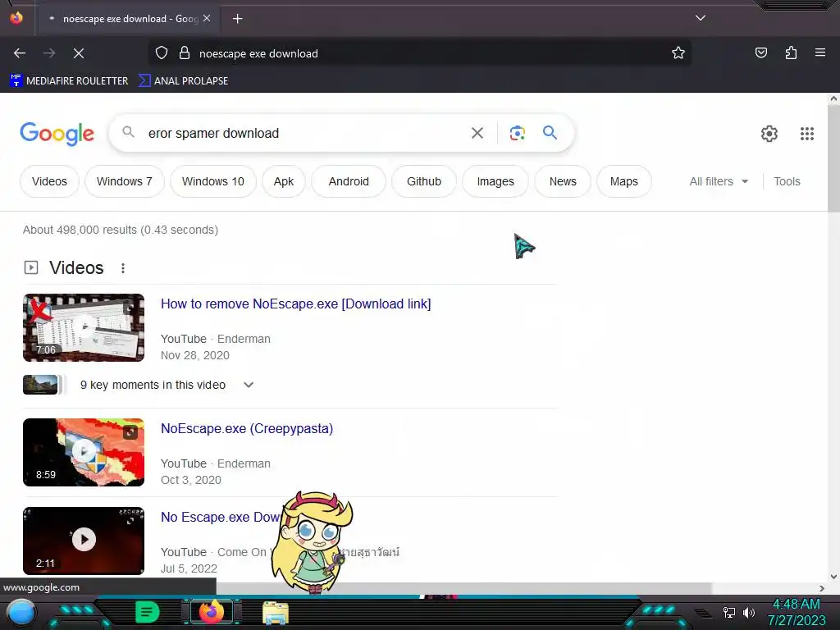Bookmark this page with star icon
Image resolution: width=840 pixels, height=630 pixels.
[678, 53]
